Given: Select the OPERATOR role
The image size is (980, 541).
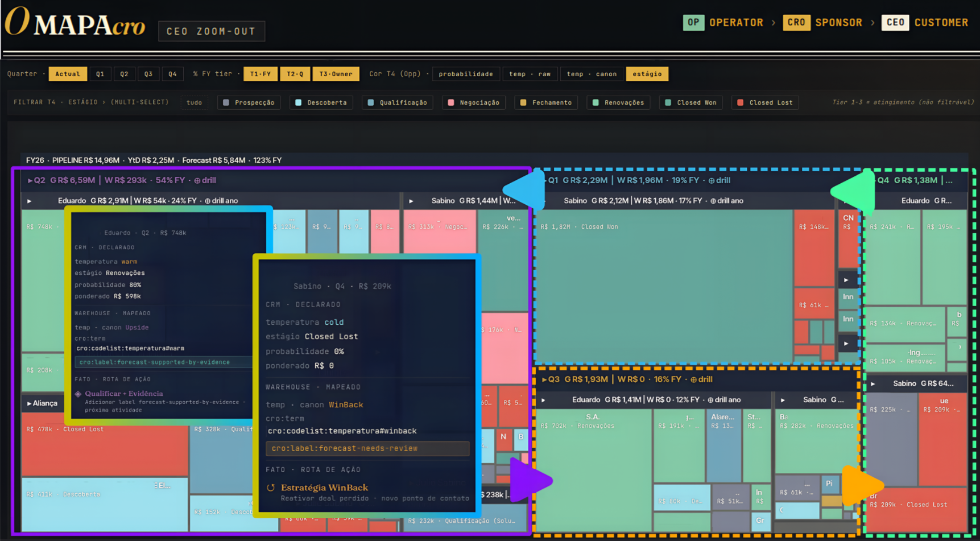Looking at the screenshot, I should (736, 23).
